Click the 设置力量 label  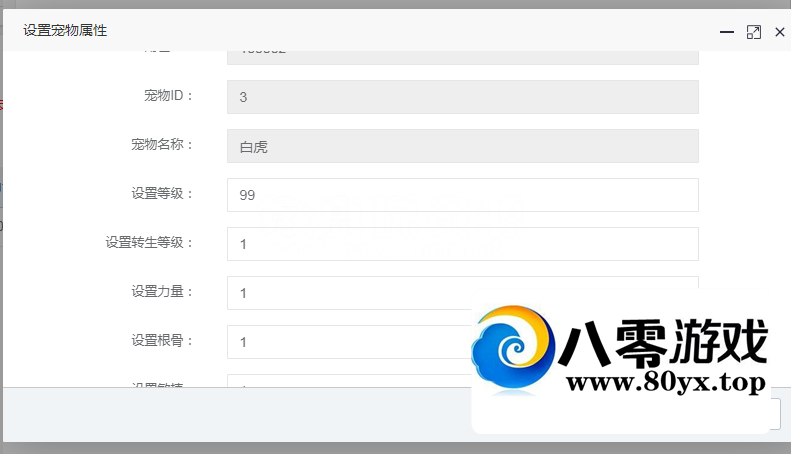[162, 292]
